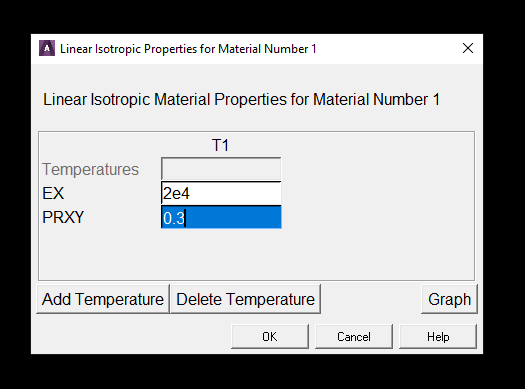This screenshot has height=389, width=525.
Task: Close the Linear Isotropic Properties dialog
Action: [468, 48]
